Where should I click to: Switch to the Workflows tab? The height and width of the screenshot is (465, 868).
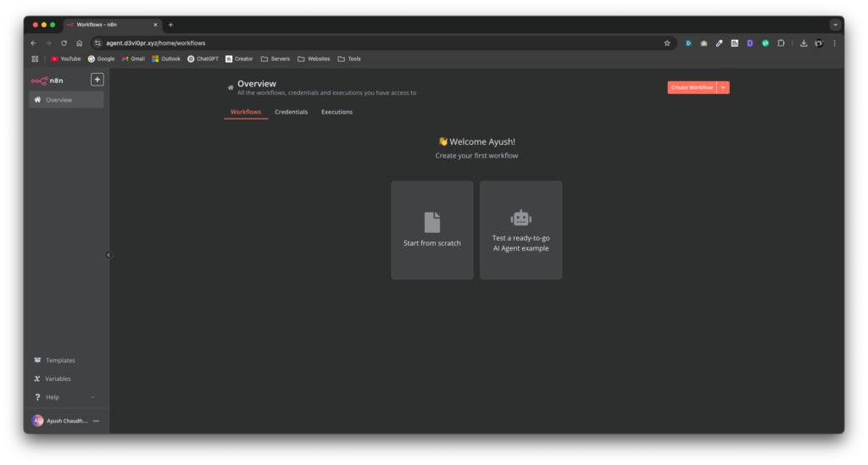246,113
